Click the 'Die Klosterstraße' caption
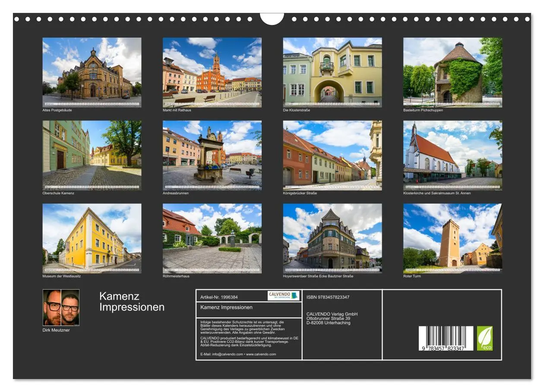Viewport: 544px width, 392px height. pyautogui.click(x=297, y=110)
